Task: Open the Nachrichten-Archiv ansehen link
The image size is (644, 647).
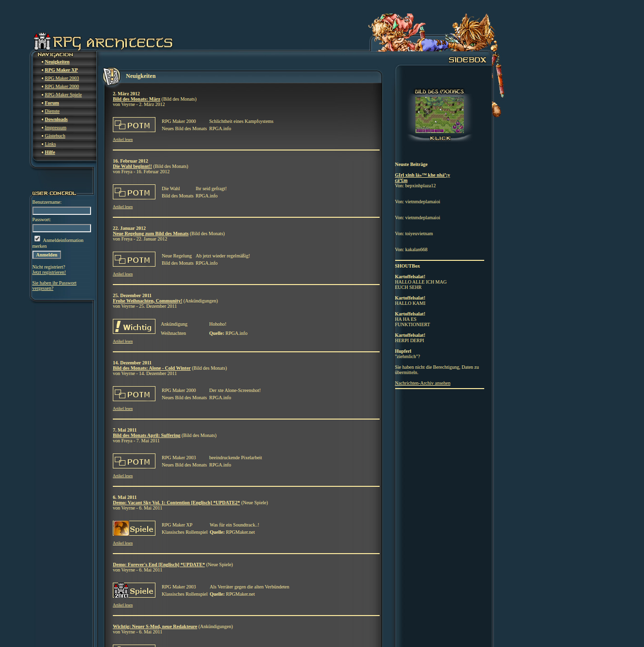Action: tap(422, 383)
